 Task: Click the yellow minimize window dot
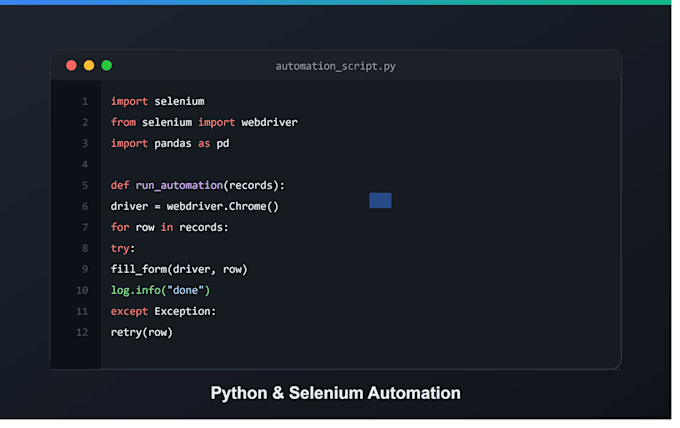[89, 65]
